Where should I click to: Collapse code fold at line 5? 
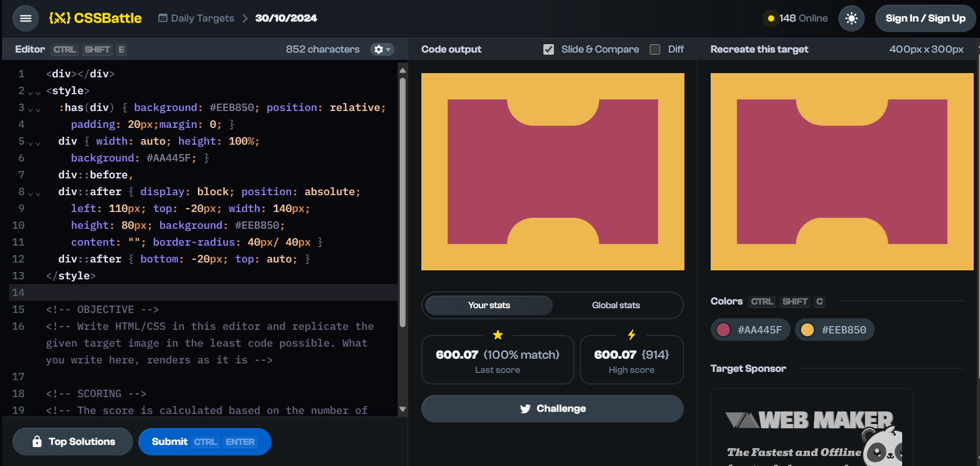pyautogui.click(x=34, y=143)
